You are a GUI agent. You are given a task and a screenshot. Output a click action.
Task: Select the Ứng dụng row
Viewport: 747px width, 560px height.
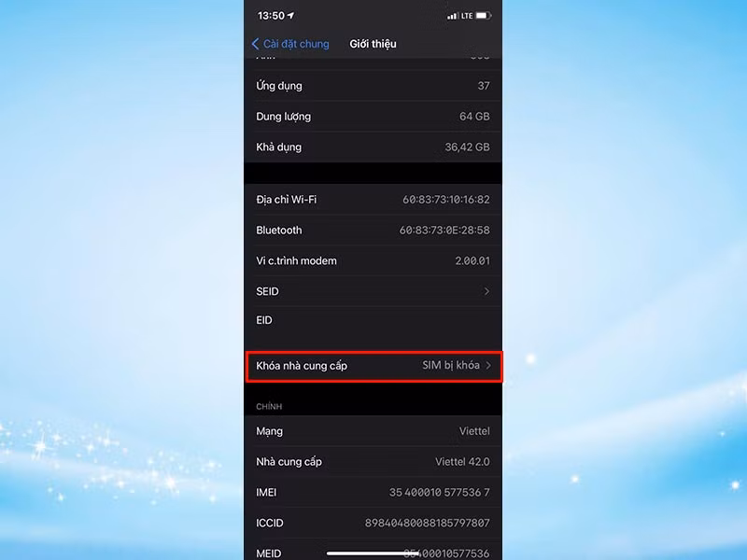click(373, 86)
